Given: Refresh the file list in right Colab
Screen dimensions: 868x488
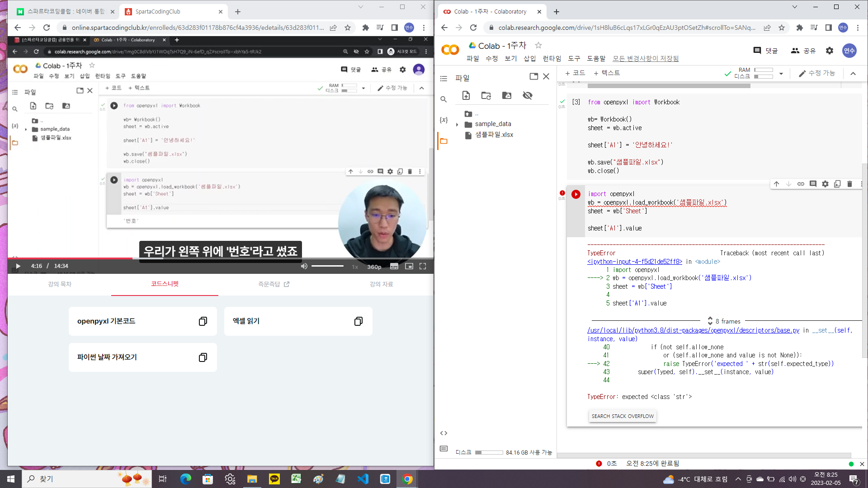Looking at the screenshot, I should click(x=486, y=95).
